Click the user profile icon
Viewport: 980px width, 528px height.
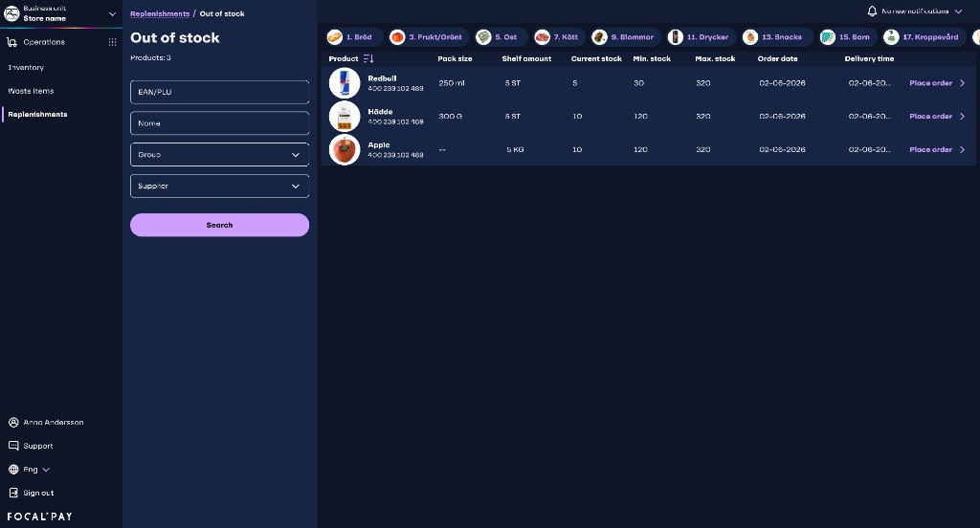point(13,423)
